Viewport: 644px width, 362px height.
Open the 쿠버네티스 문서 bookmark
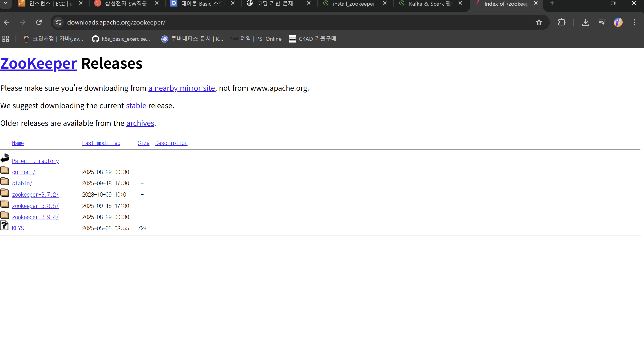(x=192, y=39)
